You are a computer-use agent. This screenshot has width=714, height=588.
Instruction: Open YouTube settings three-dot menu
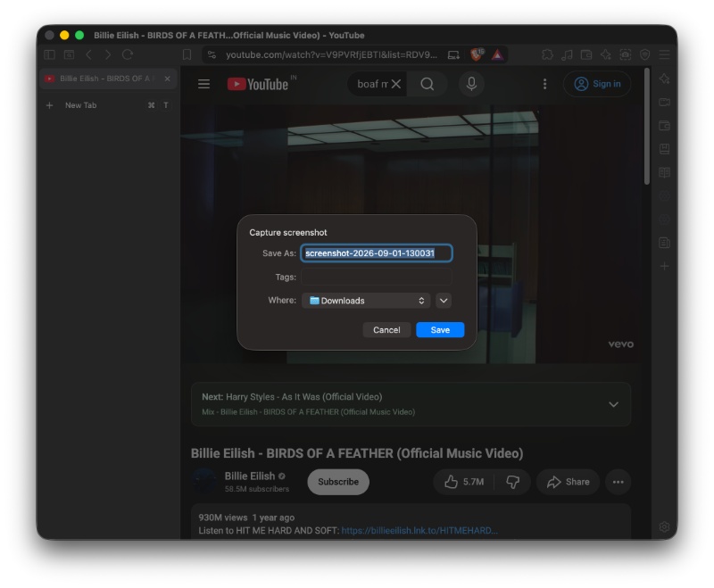click(x=544, y=84)
